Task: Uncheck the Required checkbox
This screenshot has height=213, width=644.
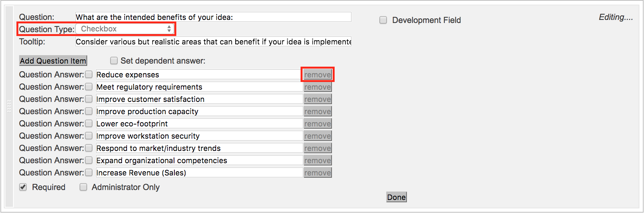Action: [23, 187]
